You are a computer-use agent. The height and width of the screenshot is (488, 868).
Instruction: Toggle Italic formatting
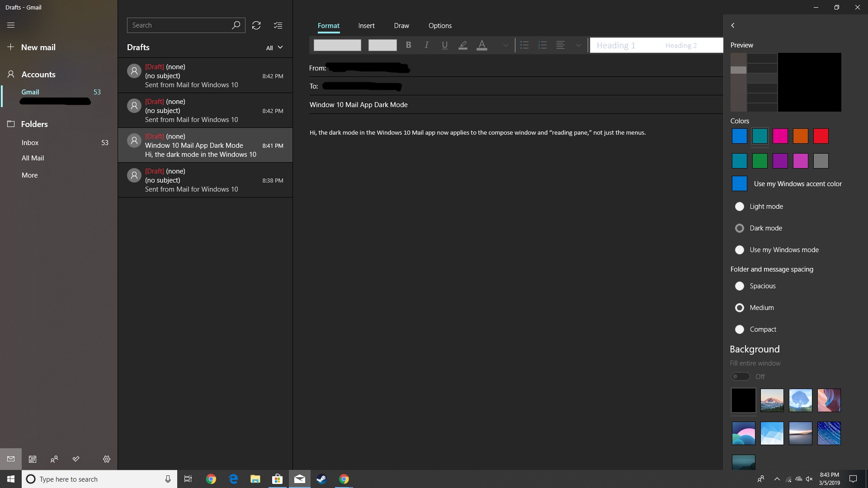[426, 45]
